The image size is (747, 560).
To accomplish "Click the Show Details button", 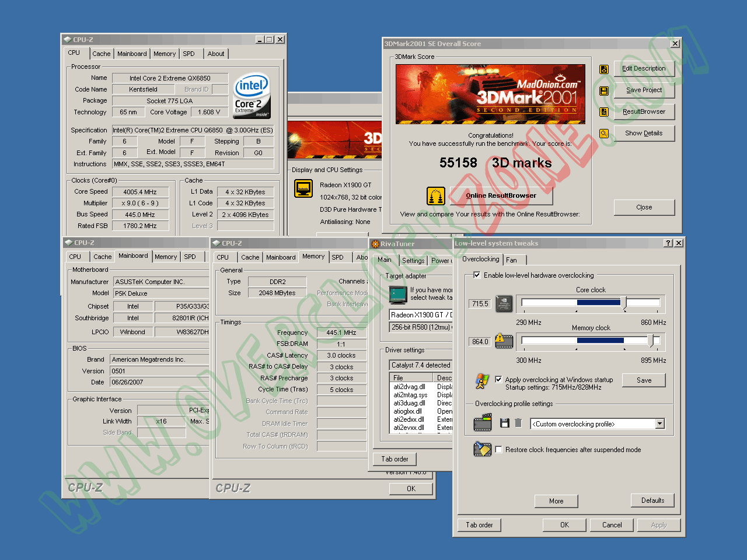I will 644,134.
